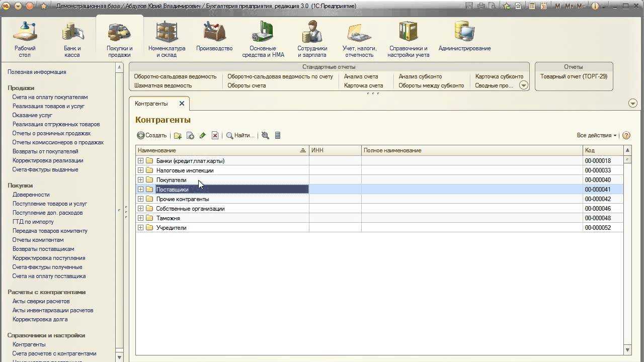Open Анализ счета report

click(x=361, y=76)
